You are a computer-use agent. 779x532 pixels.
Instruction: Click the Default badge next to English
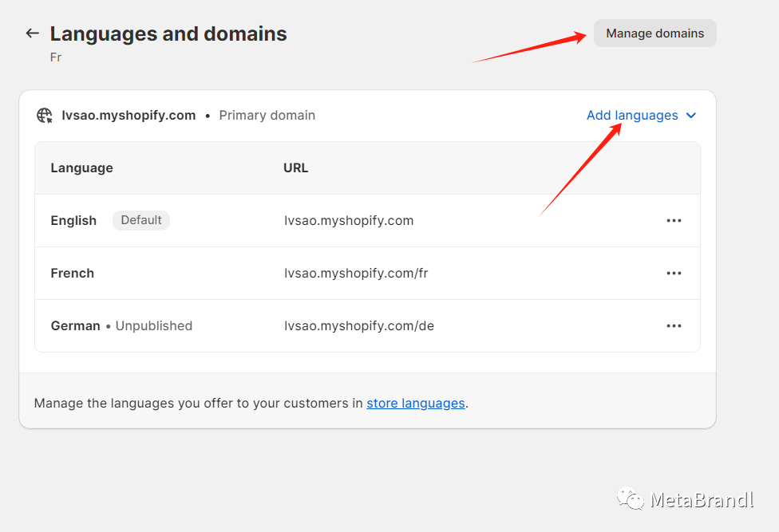click(141, 220)
